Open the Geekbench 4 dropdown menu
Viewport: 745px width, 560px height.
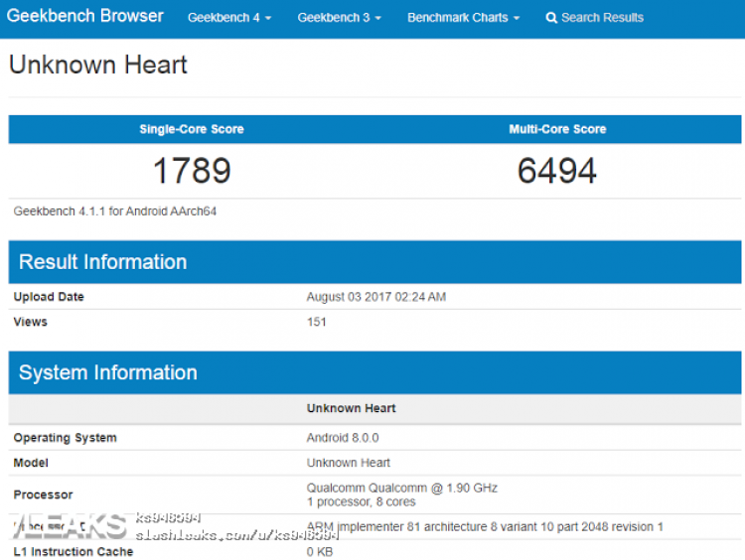pos(229,18)
